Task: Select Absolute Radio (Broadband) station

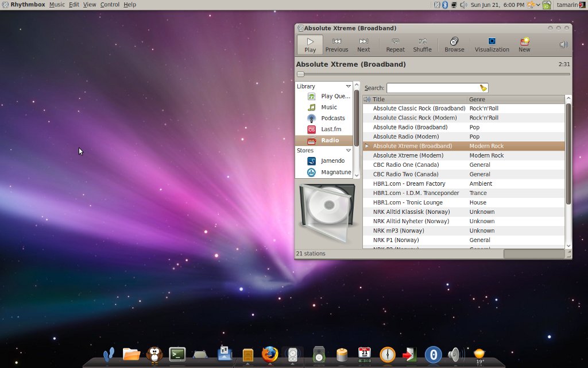Action: coord(463,127)
